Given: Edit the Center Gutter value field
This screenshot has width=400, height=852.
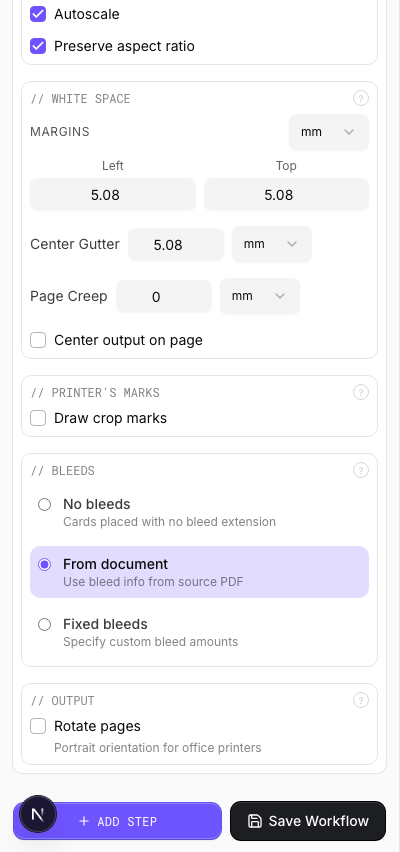Looking at the screenshot, I should [176, 245].
